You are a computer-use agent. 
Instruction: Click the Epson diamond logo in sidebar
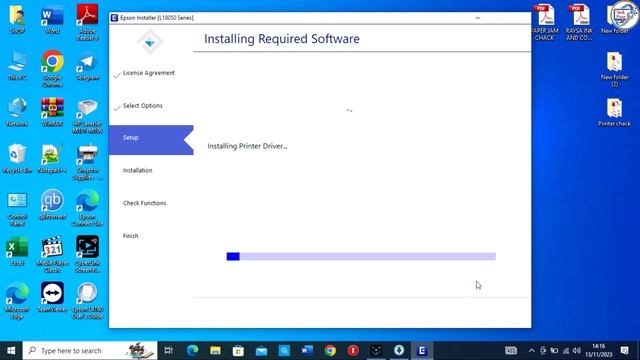click(150, 42)
